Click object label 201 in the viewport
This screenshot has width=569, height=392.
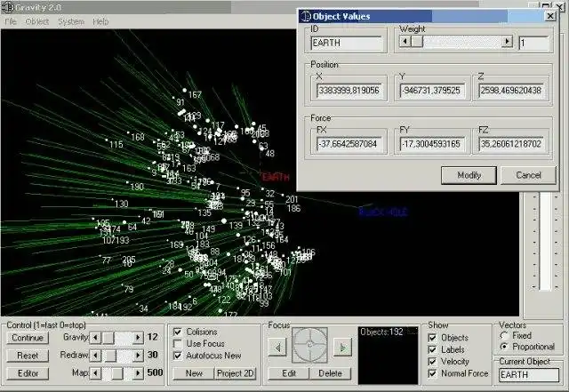292,199
